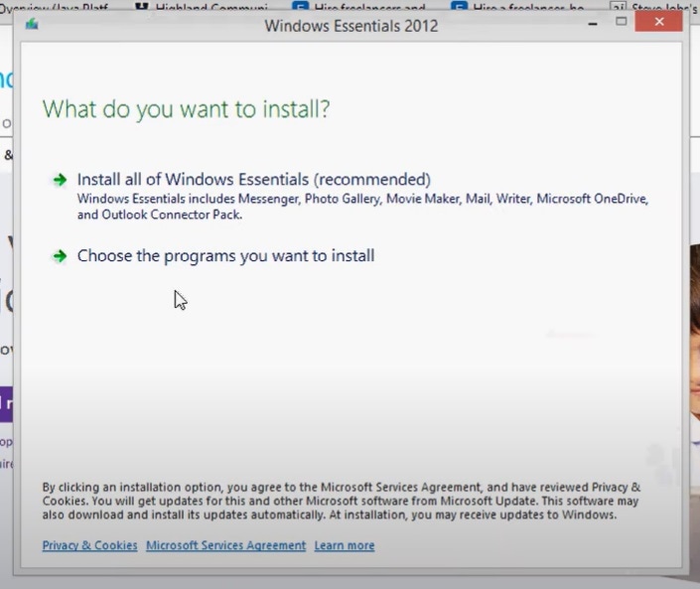Minimize the Windows Essentials 2012 window
Image resolution: width=700 pixels, height=589 pixels.
click(x=593, y=22)
